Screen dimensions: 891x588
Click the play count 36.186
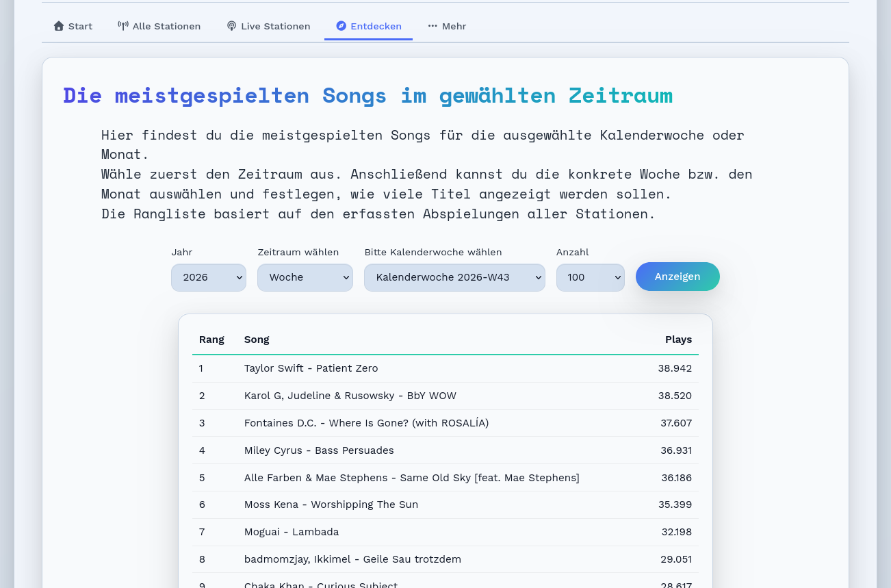(677, 478)
